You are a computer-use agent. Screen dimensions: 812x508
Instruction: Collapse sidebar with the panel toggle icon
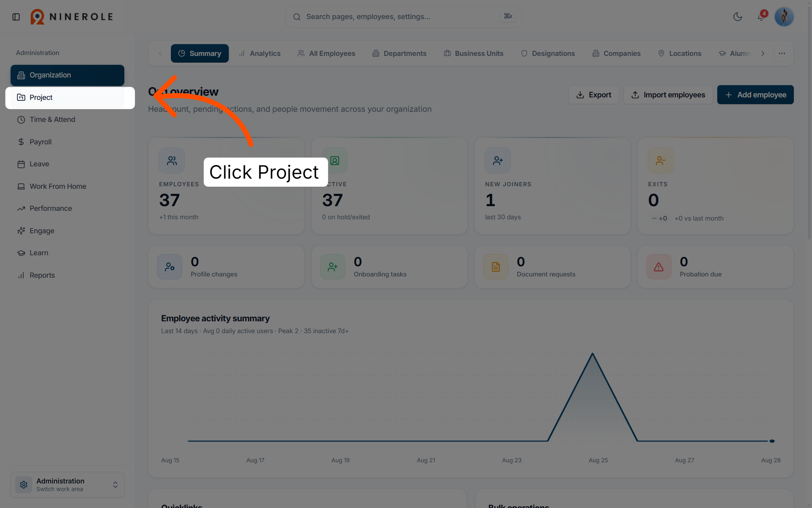(16, 17)
